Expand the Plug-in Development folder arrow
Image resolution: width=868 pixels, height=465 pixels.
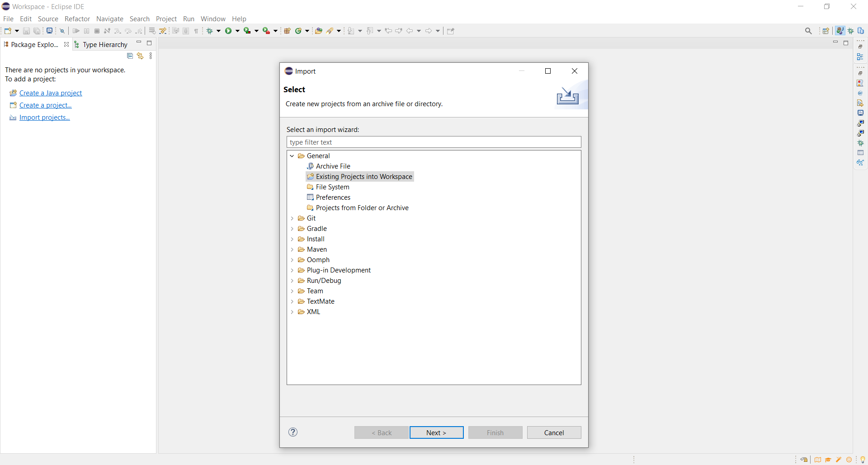[x=292, y=270]
